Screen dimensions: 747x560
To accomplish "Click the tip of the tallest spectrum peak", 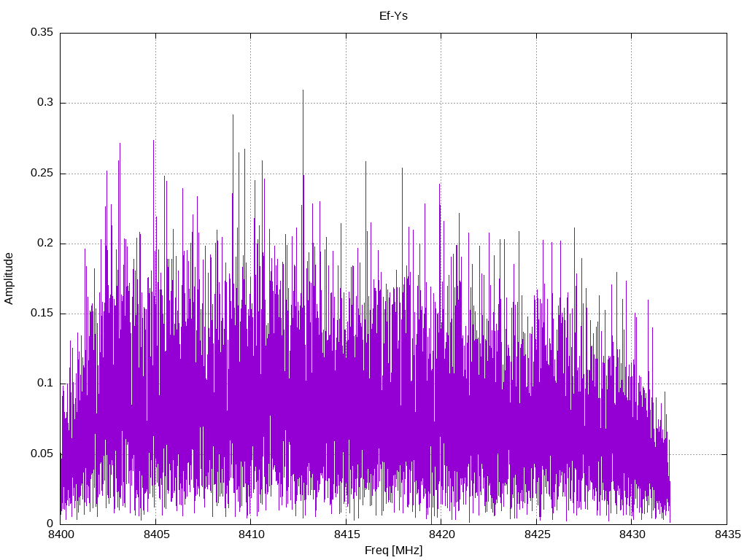I will (303, 90).
